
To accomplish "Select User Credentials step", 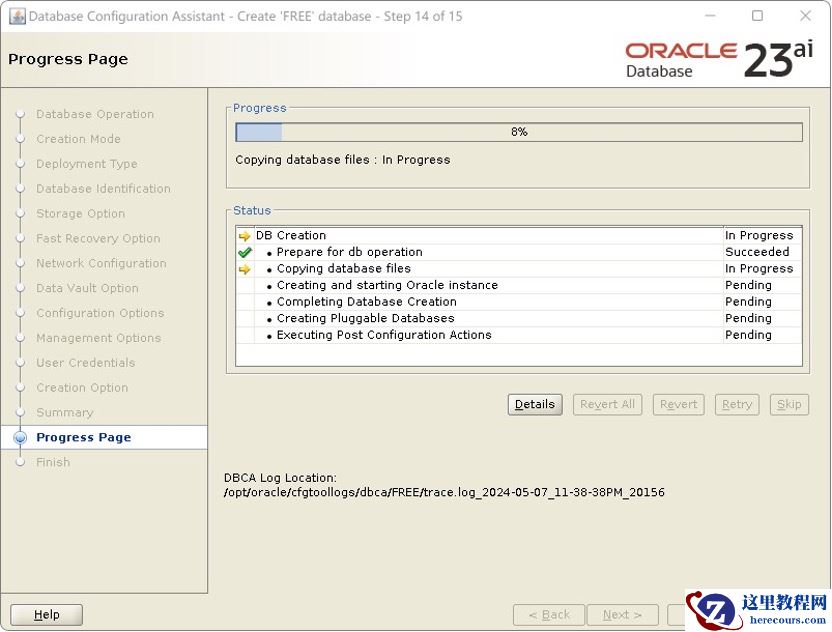I will [86, 363].
